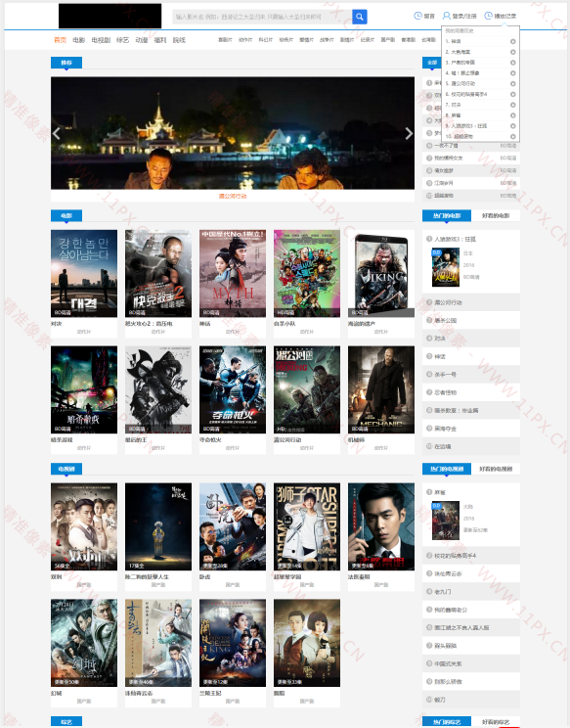
Task: Click the clock icon beside 留言
Action: point(417,16)
